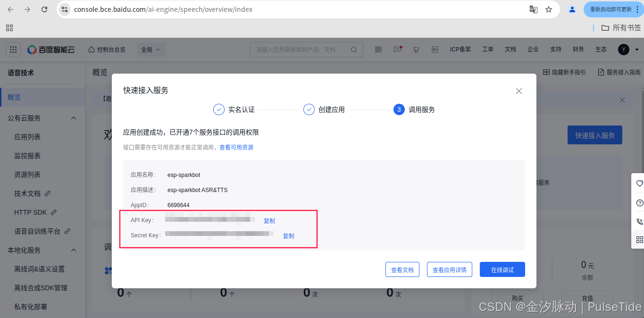Click the blue 快速接入服务 button
This screenshot has width=644, height=318.
595,135
